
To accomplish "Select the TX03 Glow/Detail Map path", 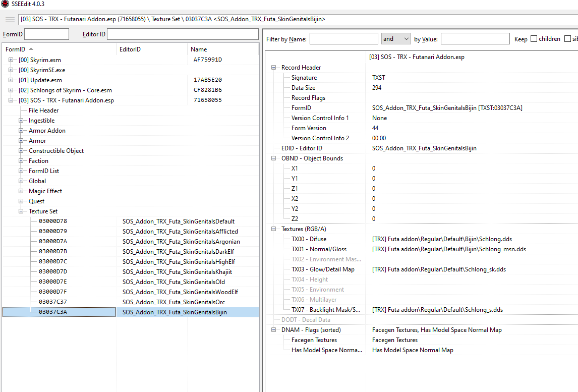I will coord(439,269).
